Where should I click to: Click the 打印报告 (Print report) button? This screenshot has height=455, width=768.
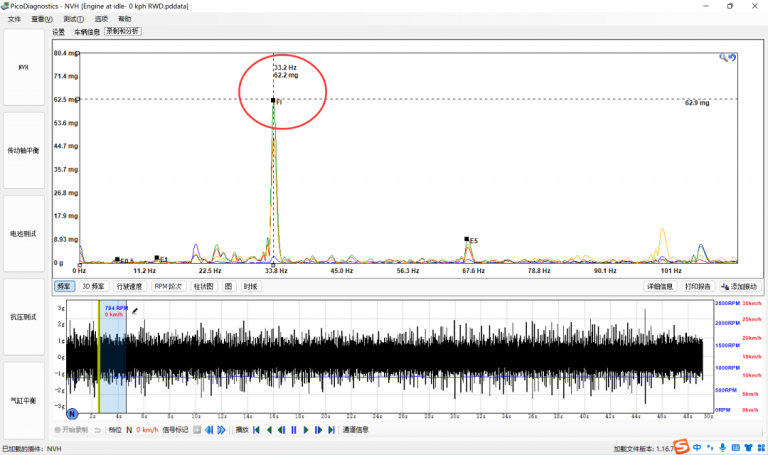coord(698,287)
